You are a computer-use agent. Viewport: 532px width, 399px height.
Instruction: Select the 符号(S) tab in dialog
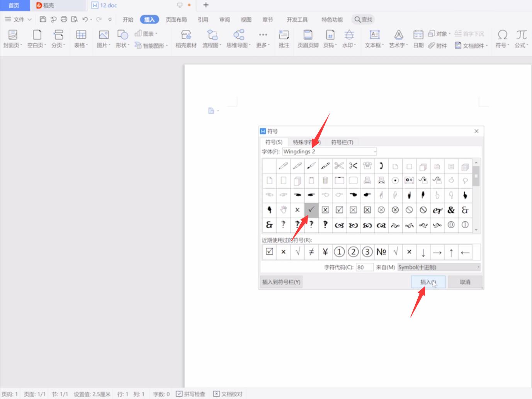(274, 142)
